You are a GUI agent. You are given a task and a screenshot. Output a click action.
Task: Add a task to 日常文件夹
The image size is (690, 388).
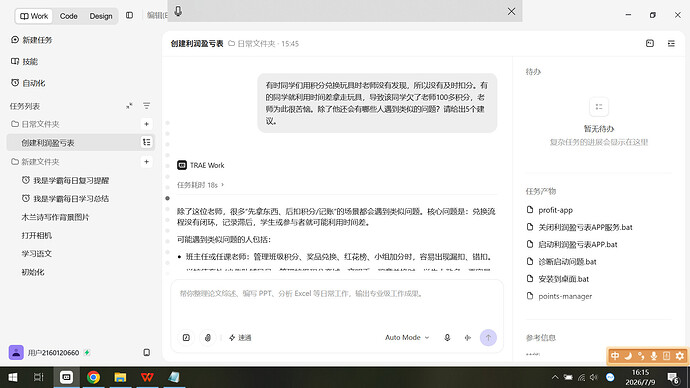coord(147,124)
